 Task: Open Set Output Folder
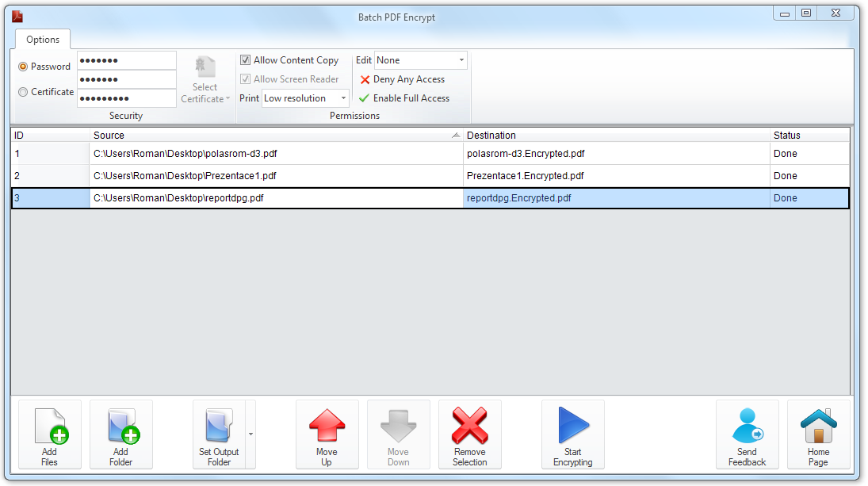220,434
